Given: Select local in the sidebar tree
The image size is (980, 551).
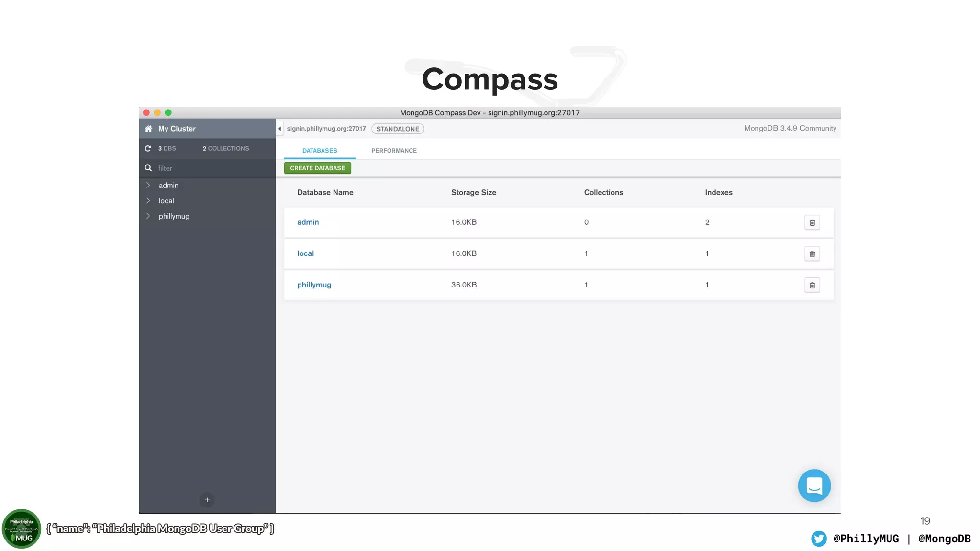Looking at the screenshot, I should (x=166, y=200).
